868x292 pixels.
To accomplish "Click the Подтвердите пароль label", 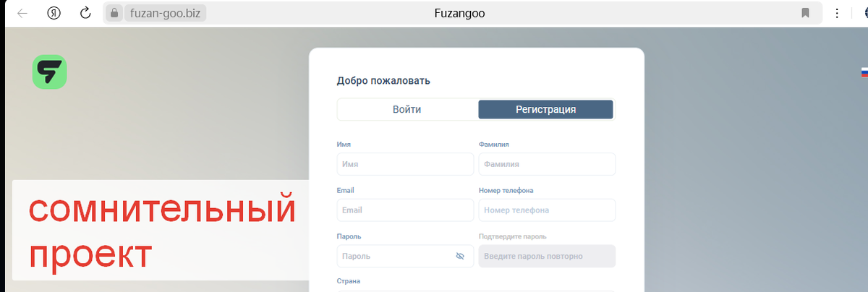I will coord(512,236).
